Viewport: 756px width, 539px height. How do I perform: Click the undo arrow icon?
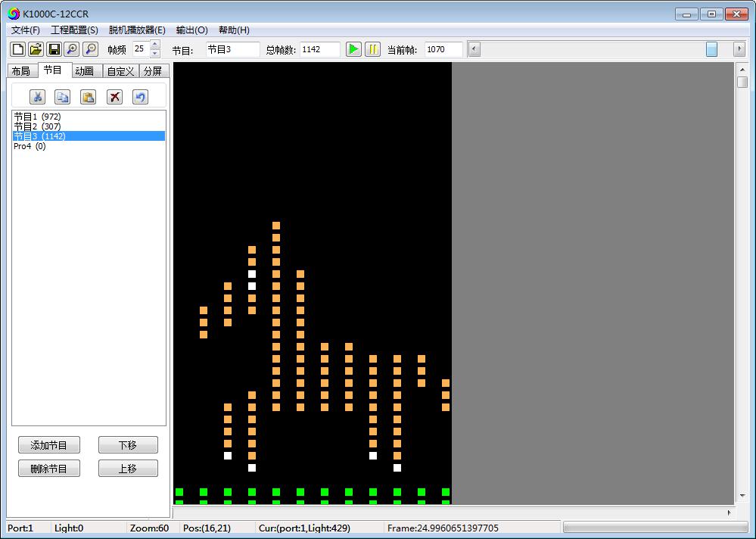click(x=140, y=97)
